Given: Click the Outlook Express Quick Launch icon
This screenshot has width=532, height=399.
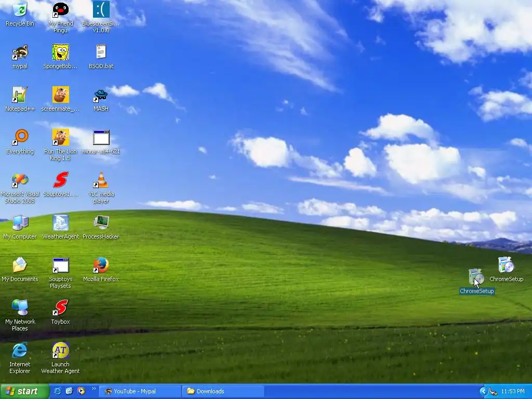Looking at the screenshot, I should (x=69, y=391).
